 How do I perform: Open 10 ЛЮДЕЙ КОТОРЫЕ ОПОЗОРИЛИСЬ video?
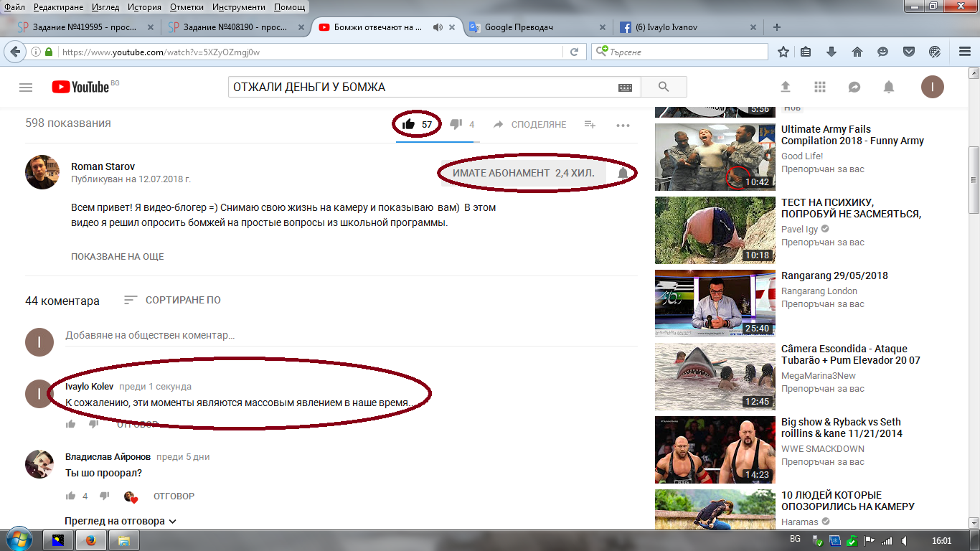tap(848, 501)
